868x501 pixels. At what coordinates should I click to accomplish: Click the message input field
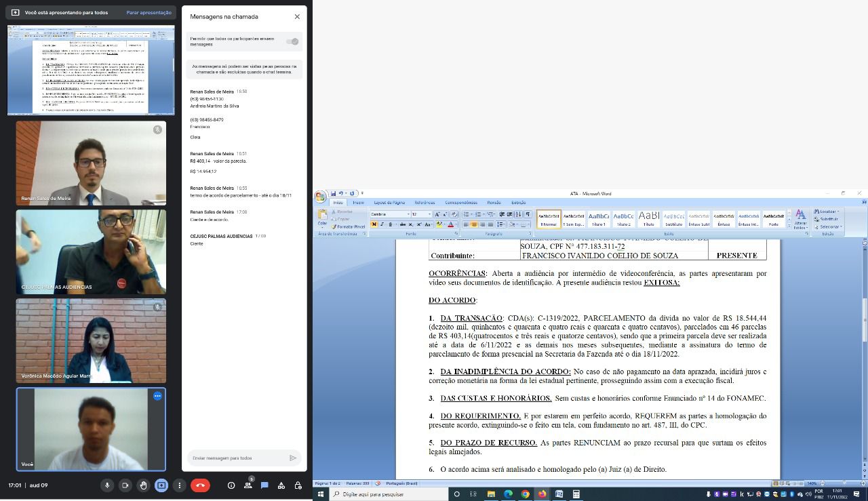click(x=237, y=458)
